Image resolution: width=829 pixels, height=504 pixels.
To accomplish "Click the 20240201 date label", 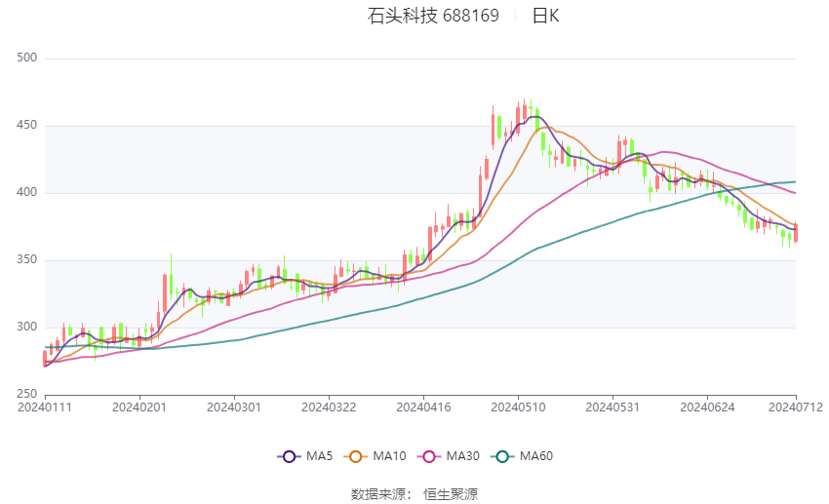I will (x=139, y=407).
